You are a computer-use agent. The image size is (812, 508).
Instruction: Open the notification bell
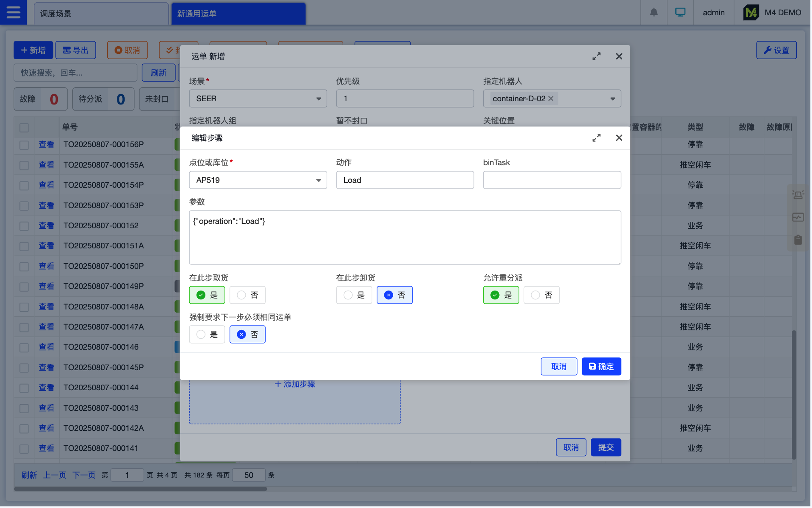pyautogui.click(x=654, y=12)
